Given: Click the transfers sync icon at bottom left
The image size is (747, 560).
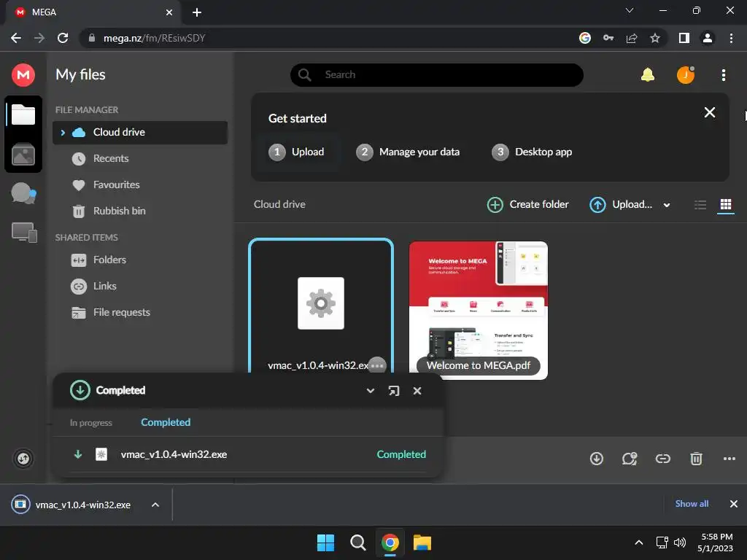Looking at the screenshot, I should (23, 459).
